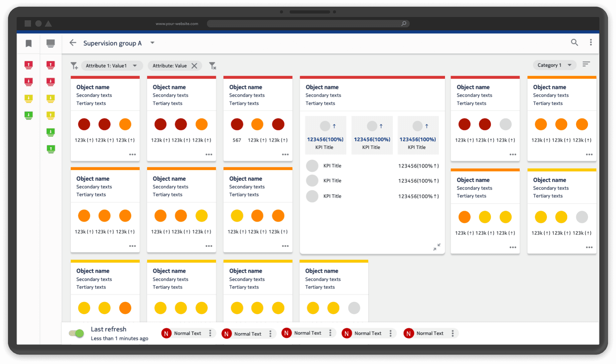Select the green download badge in the left sidebar
616x364 pixels.
click(28, 116)
